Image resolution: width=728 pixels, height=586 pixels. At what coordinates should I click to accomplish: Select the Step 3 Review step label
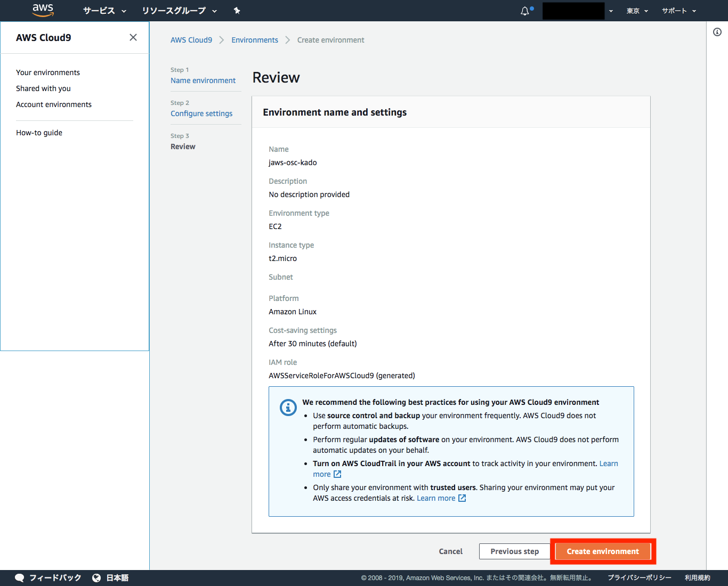[x=183, y=146]
